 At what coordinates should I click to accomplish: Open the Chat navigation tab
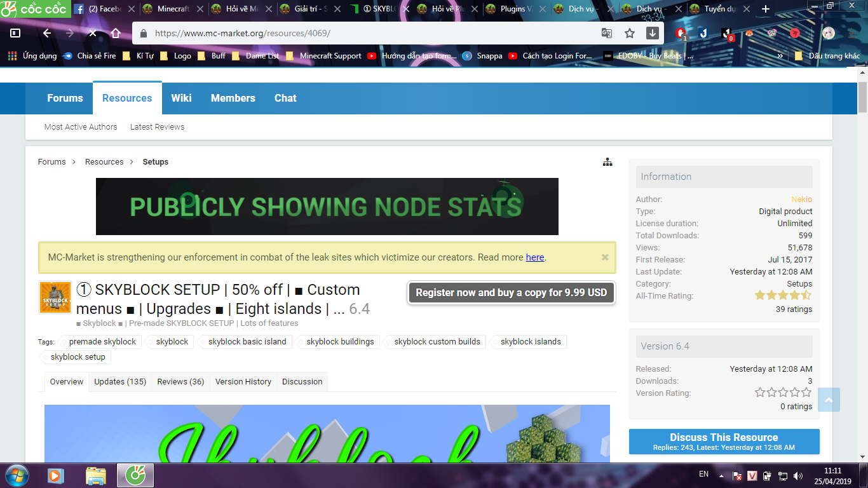pyautogui.click(x=285, y=98)
